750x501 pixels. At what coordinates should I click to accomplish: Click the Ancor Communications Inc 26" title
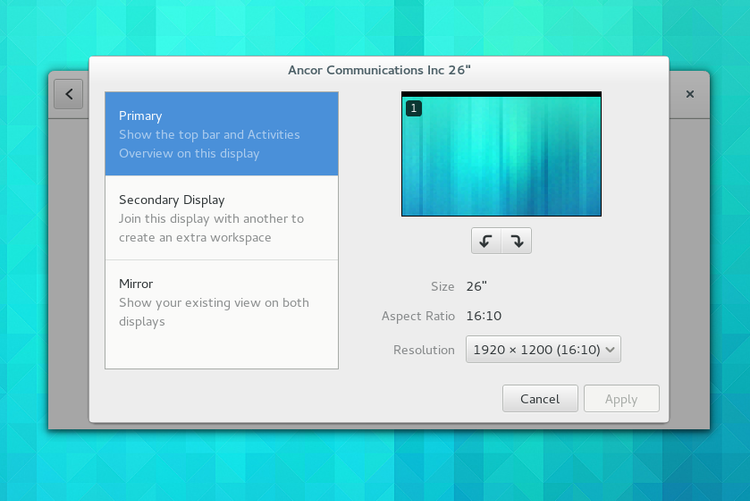[x=379, y=70]
